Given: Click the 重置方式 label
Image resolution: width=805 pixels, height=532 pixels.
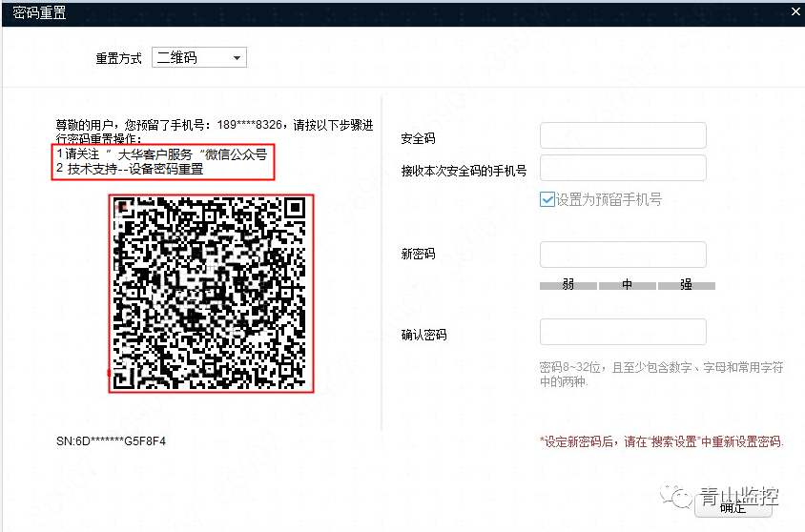Looking at the screenshot, I should 118,58.
